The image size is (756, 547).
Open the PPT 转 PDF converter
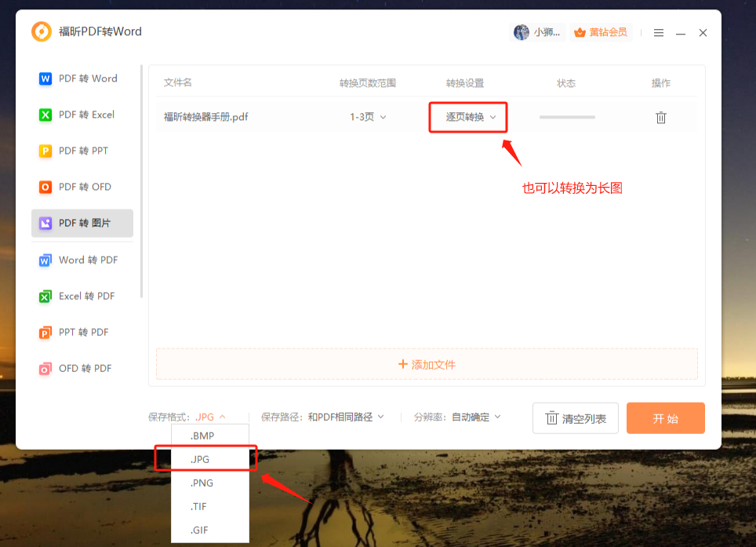[x=82, y=332]
